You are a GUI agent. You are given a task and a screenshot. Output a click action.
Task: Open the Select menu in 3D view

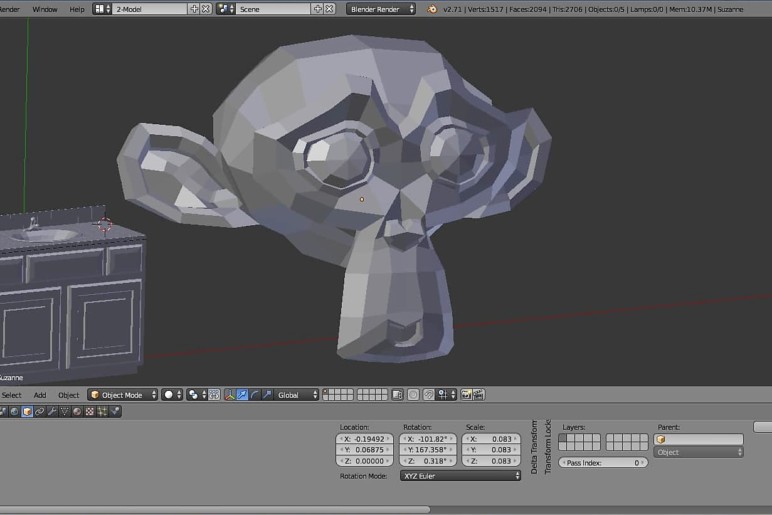(12, 395)
